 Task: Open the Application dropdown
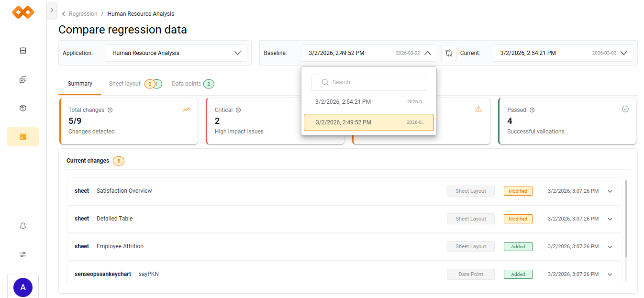tap(176, 53)
